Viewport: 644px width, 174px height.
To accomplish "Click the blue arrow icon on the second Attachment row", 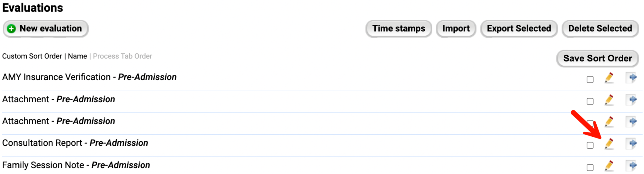I will (632, 122).
